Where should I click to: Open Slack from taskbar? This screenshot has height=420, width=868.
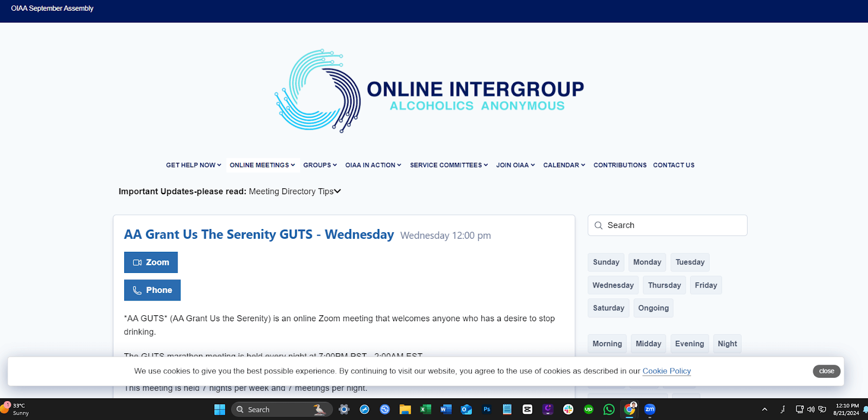tap(568, 410)
